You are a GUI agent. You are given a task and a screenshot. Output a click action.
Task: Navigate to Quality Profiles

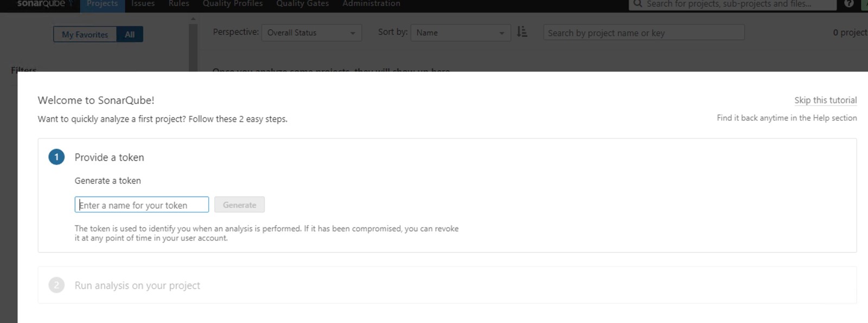(233, 4)
